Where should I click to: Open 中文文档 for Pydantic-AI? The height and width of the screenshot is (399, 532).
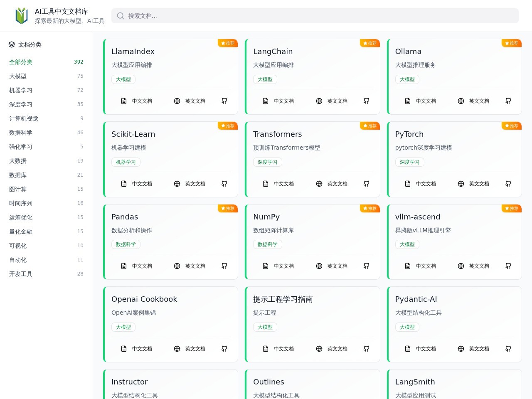pyautogui.click(x=420, y=349)
